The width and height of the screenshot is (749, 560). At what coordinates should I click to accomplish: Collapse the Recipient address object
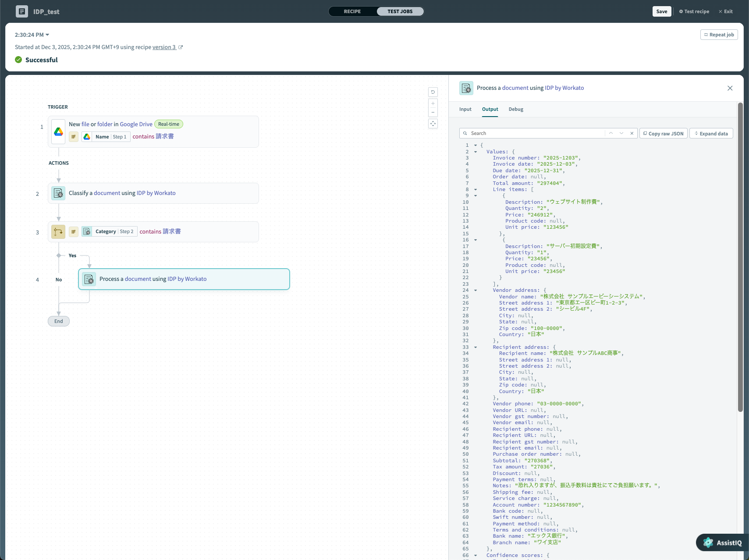(476, 347)
